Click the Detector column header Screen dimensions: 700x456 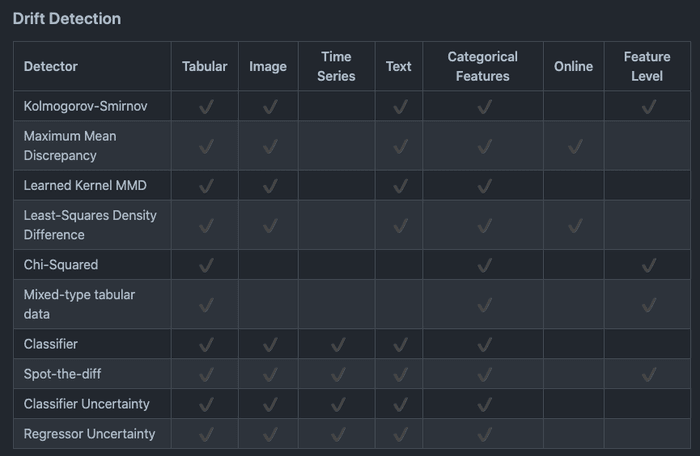(x=51, y=67)
